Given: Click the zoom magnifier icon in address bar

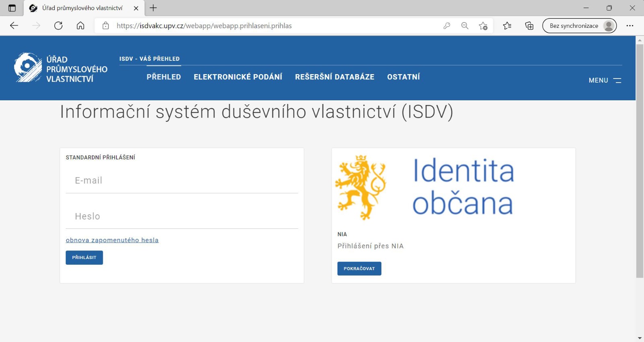Looking at the screenshot, I should (465, 26).
